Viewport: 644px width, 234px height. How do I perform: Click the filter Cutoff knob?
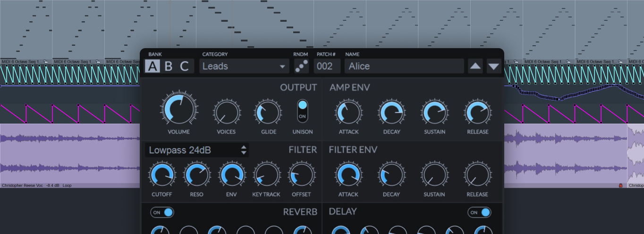click(162, 175)
